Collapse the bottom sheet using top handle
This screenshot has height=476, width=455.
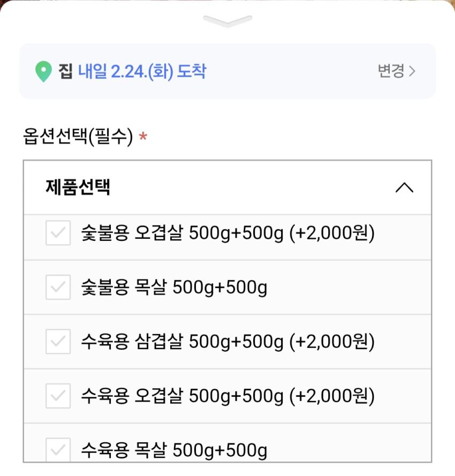[227, 21]
